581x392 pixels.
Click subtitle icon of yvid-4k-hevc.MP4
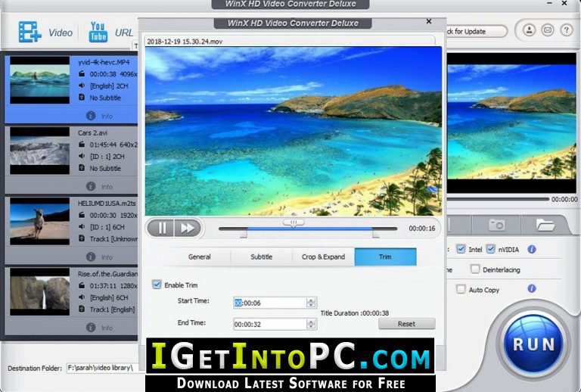click(82, 98)
